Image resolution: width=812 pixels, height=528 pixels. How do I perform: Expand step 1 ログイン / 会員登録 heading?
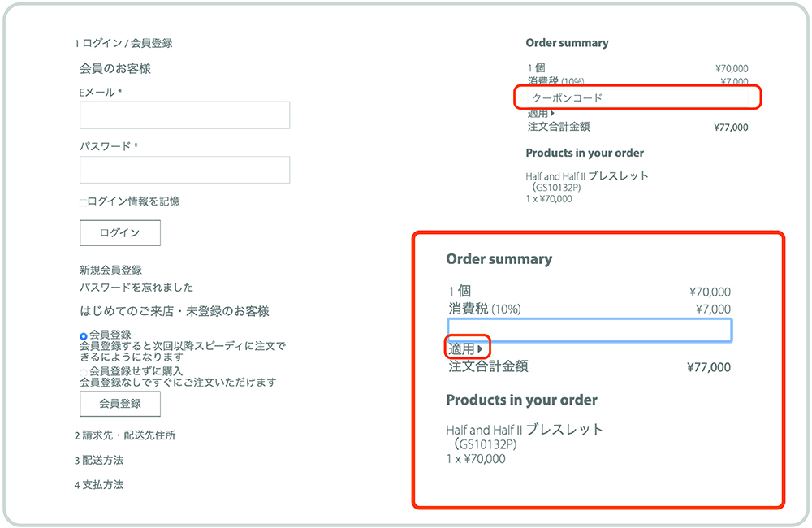[x=123, y=43]
